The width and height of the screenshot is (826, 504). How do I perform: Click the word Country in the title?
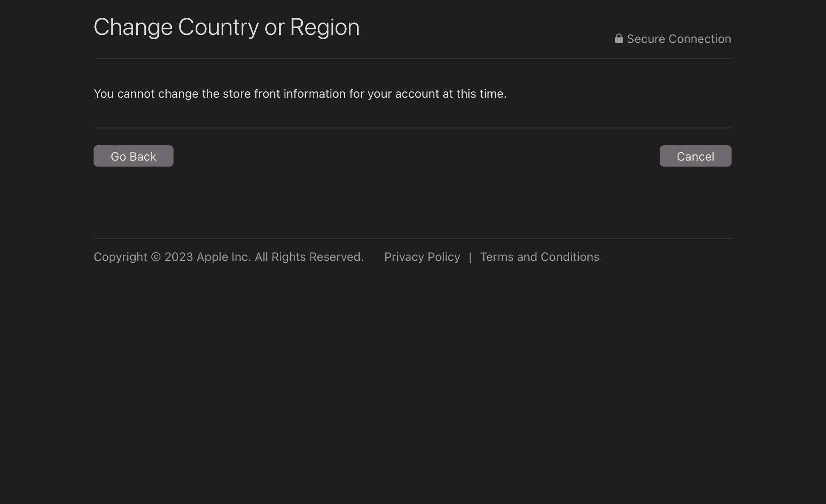click(218, 27)
